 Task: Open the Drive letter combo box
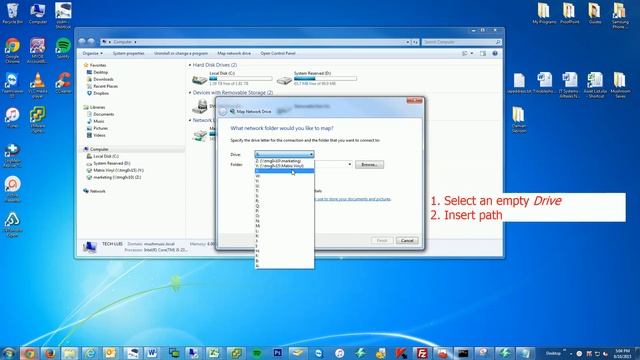point(284,154)
